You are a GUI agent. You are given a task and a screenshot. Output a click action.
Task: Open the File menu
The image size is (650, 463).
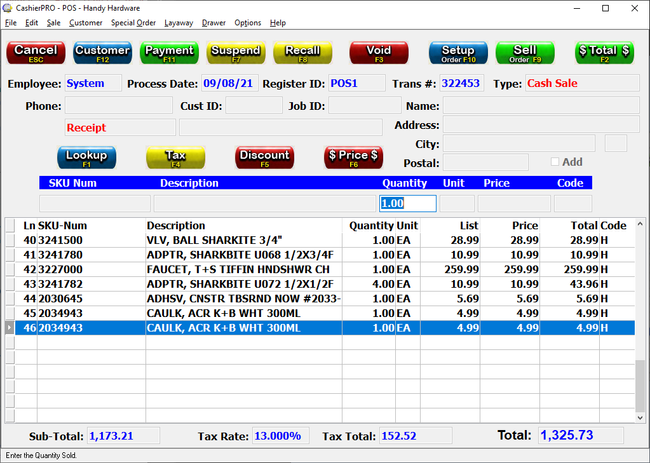pyautogui.click(x=11, y=23)
